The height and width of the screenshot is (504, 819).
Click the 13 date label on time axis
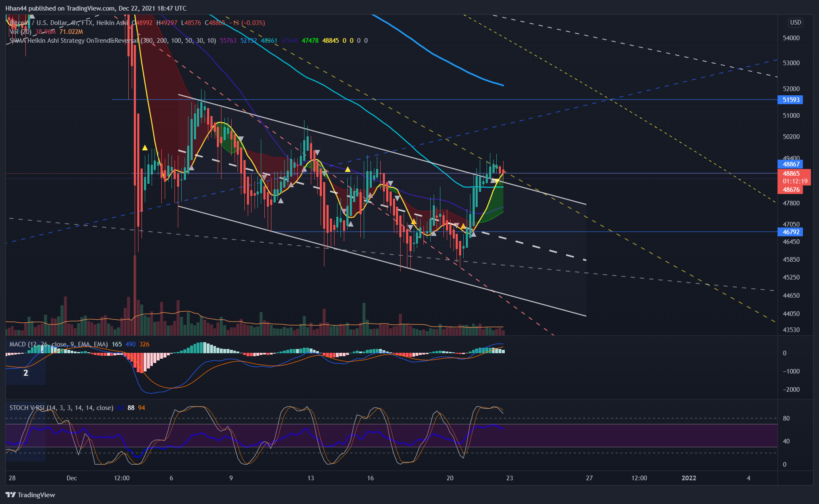point(310,478)
